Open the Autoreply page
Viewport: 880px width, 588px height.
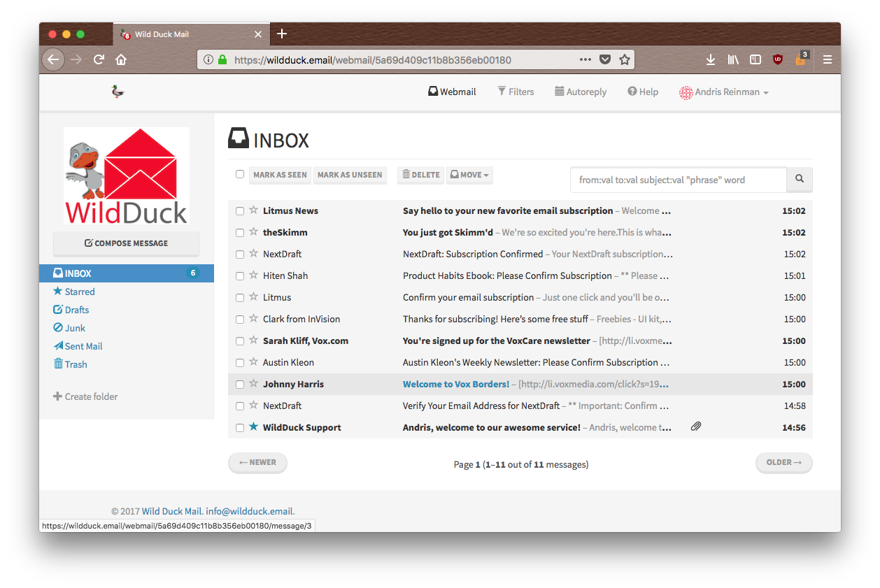coord(581,92)
